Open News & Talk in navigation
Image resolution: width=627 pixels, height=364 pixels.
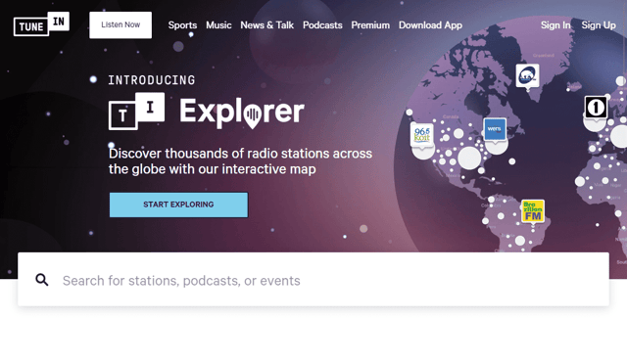(266, 25)
